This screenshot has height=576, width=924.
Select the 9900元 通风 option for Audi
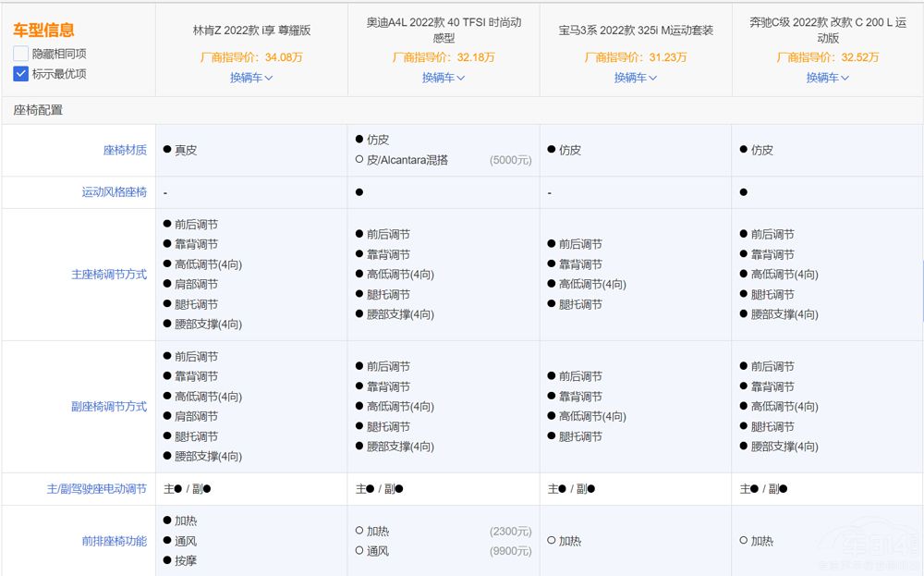(359, 551)
